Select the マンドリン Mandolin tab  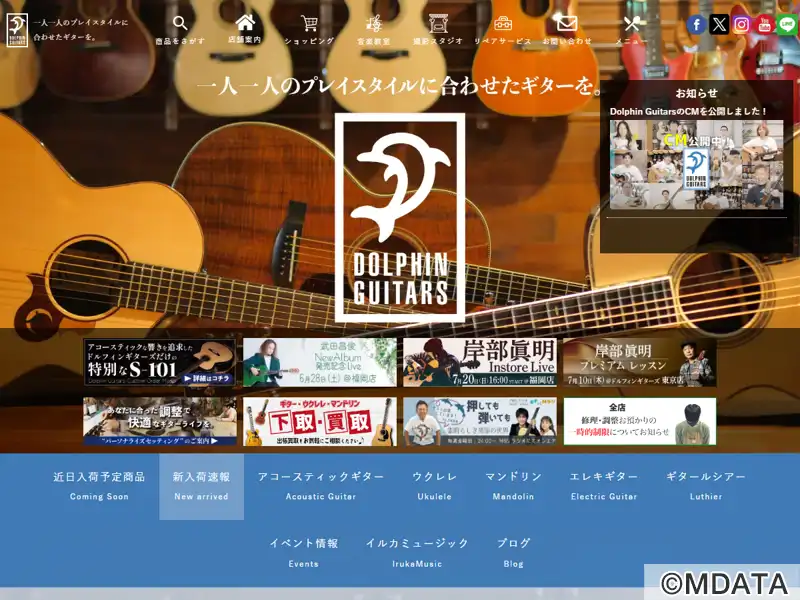513,486
